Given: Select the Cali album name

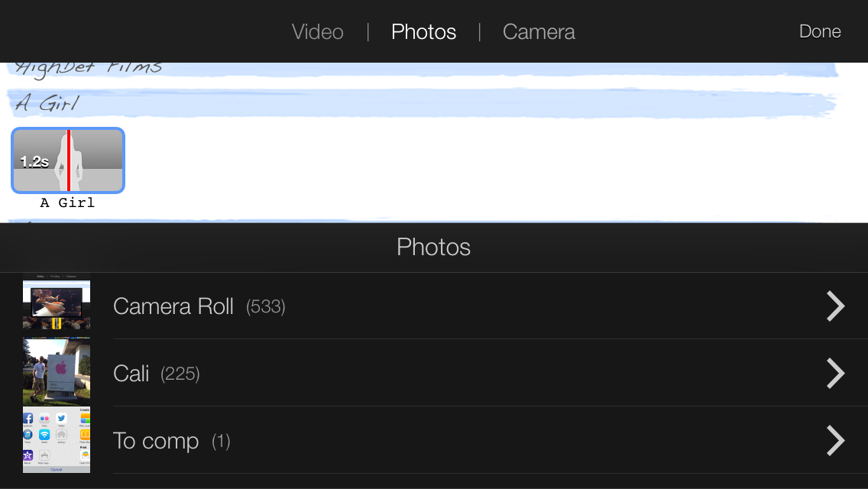Looking at the screenshot, I should pos(131,374).
